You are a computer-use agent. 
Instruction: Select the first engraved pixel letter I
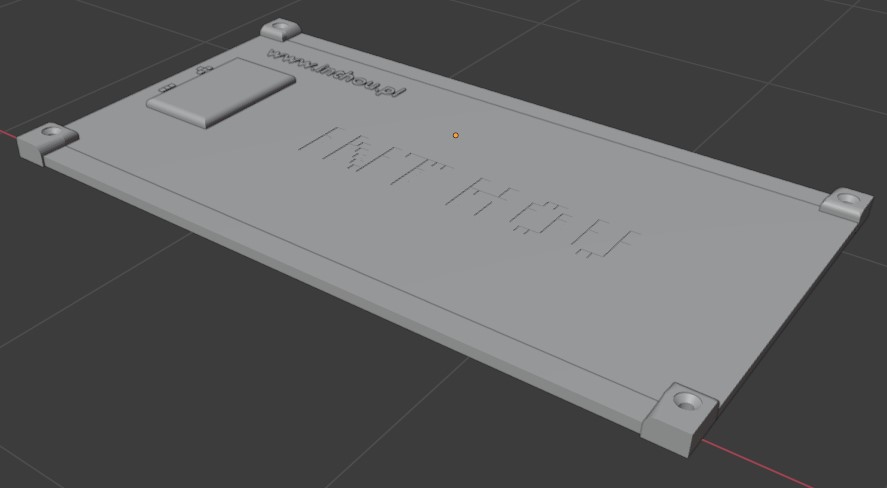point(319,142)
